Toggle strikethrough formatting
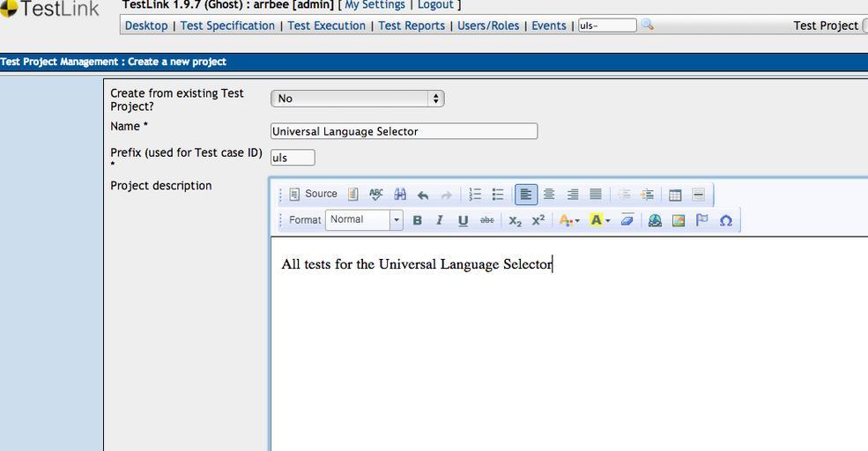Screen dimensions: 868x451 pos(487,220)
